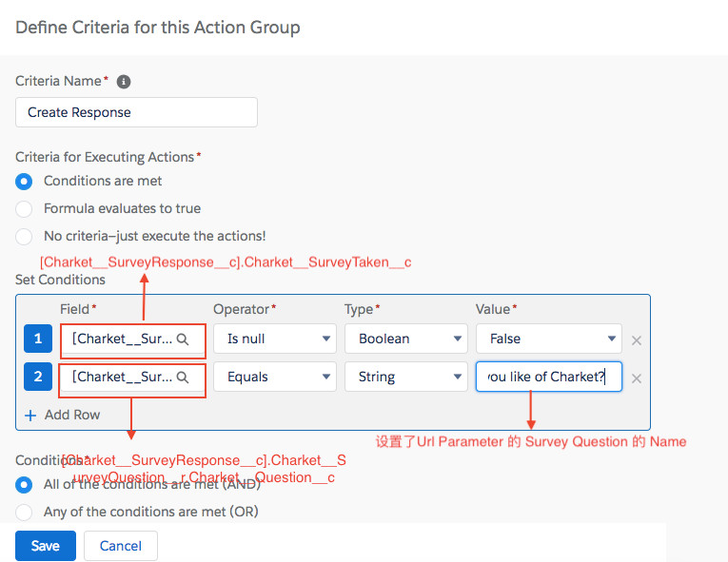728x562 pixels.
Task: Choose 'All of the conditions are met (AND)'
Action: (x=24, y=484)
